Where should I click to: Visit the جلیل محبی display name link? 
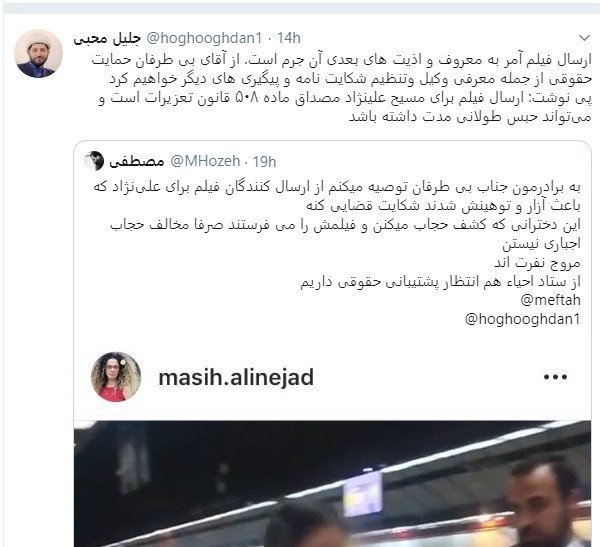(107, 38)
